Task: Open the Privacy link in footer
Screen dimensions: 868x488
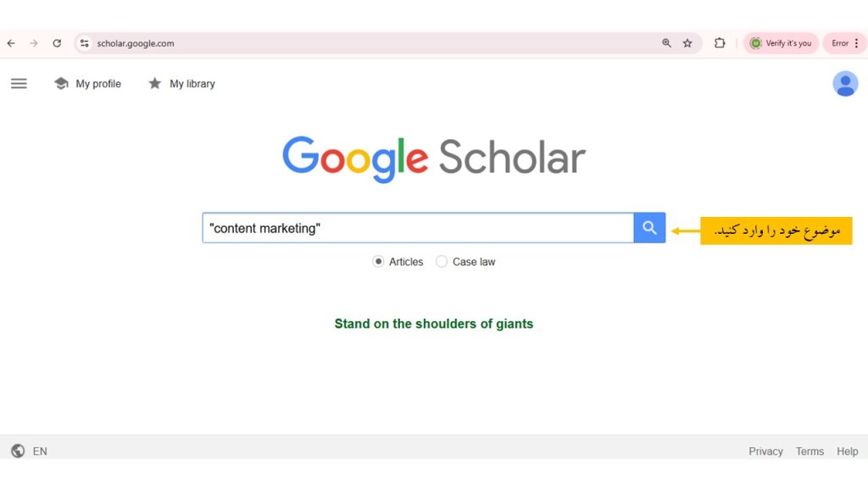Action: tap(765, 452)
